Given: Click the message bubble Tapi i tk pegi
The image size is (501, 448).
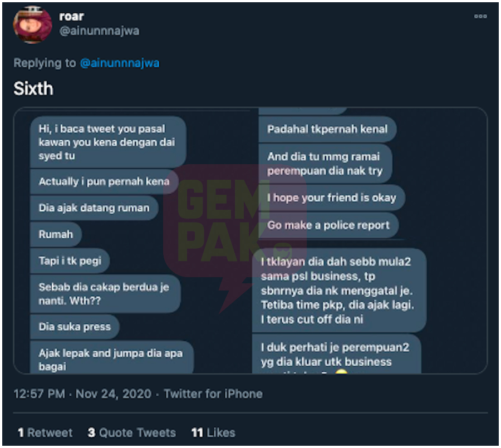Looking at the screenshot, I should (x=70, y=261).
